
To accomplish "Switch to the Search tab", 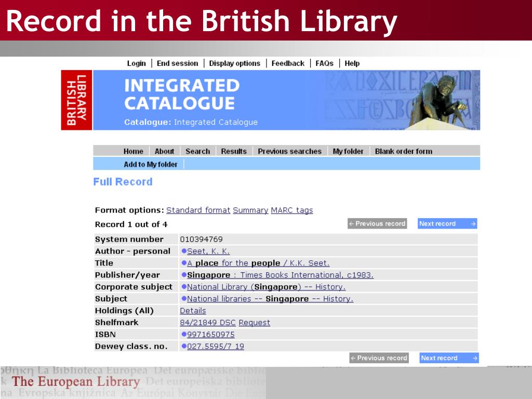I will (x=198, y=151).
